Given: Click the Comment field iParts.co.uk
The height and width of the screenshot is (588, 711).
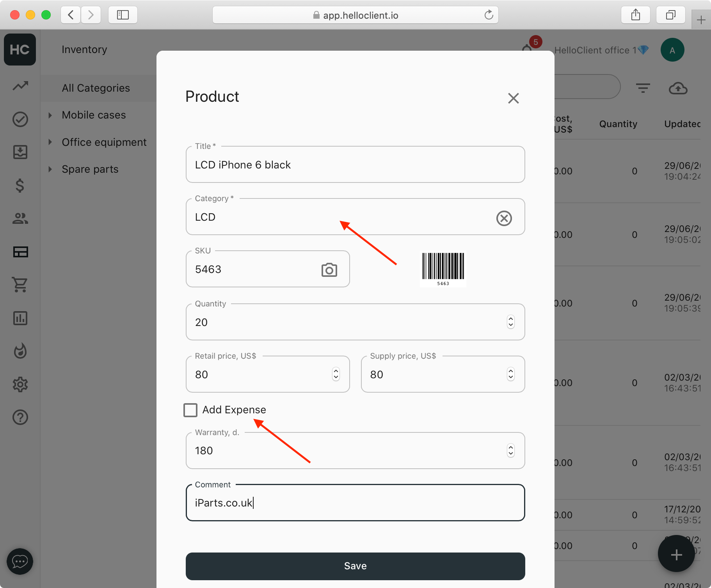Looking at the screenshot, I should (x=355, y=503).
